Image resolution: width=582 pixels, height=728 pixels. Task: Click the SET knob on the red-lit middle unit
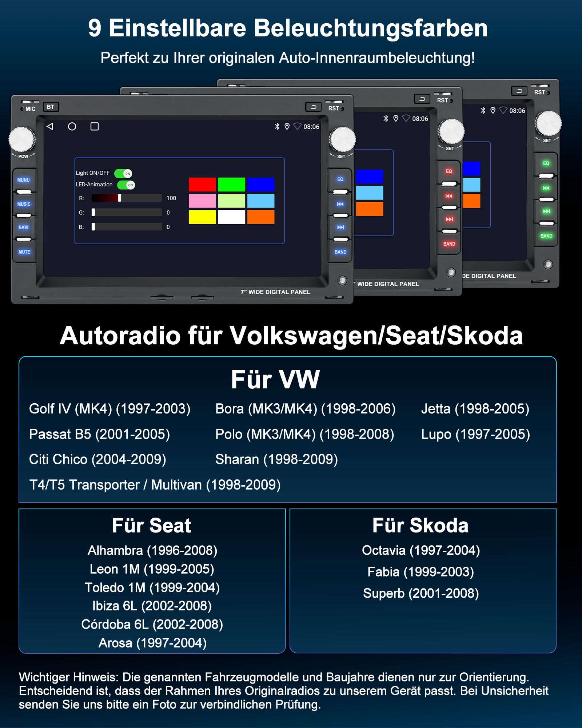pos(451,131)
